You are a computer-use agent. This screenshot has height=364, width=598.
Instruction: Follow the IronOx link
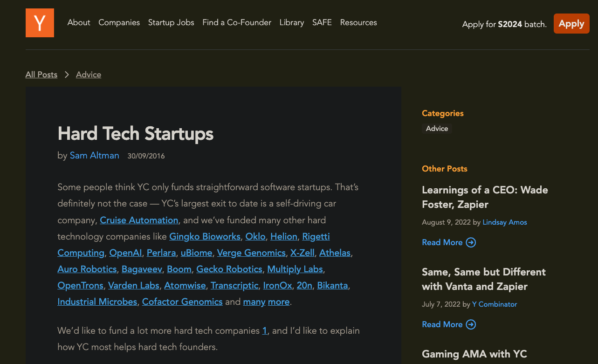(277, 285)
